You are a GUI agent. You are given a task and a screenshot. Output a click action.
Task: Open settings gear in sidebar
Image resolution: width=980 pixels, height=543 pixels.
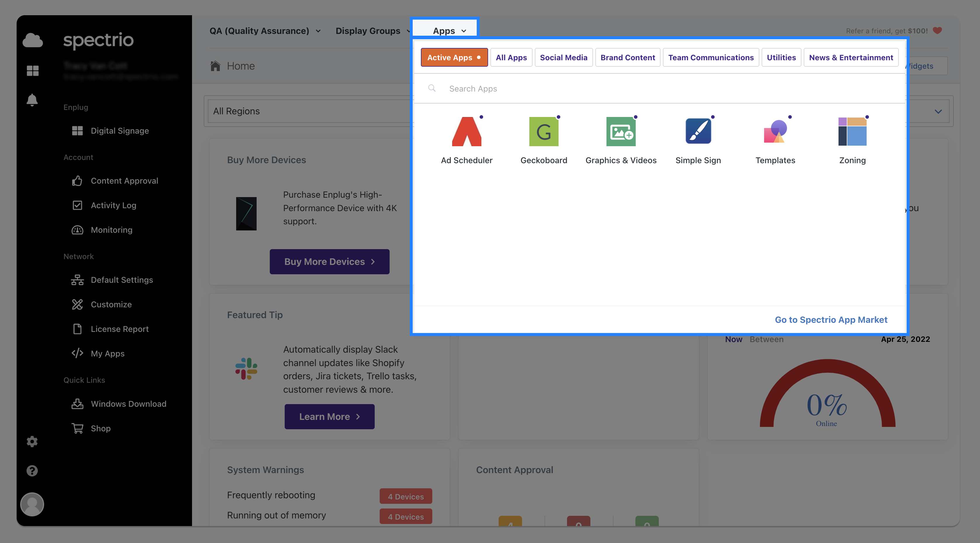point(32,442)
